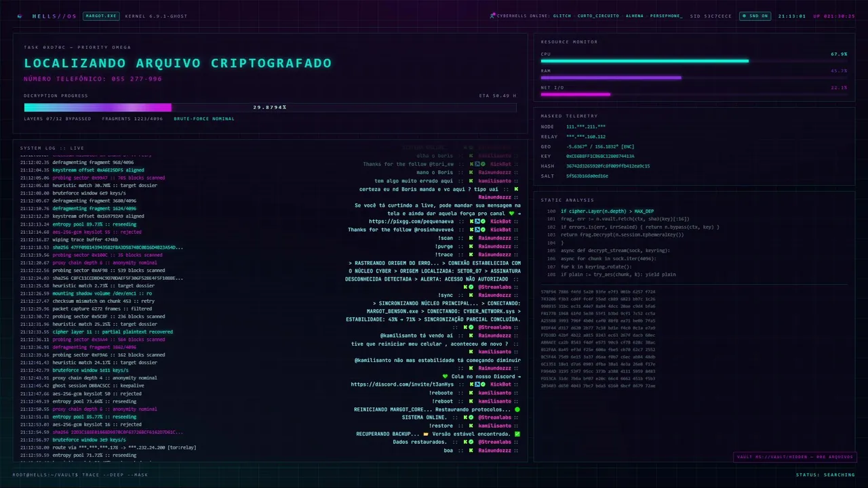Click the bot badge on the pixgg link row
868x488 pixels.
tap(477, 222)
